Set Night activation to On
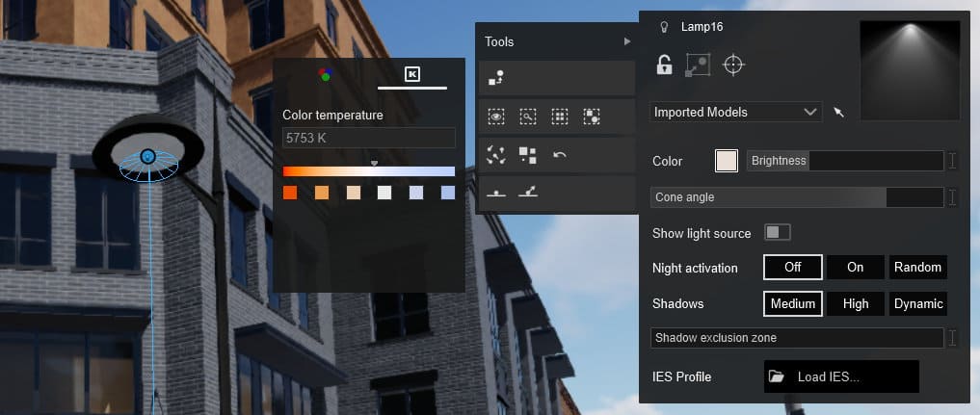 [855, 267]
